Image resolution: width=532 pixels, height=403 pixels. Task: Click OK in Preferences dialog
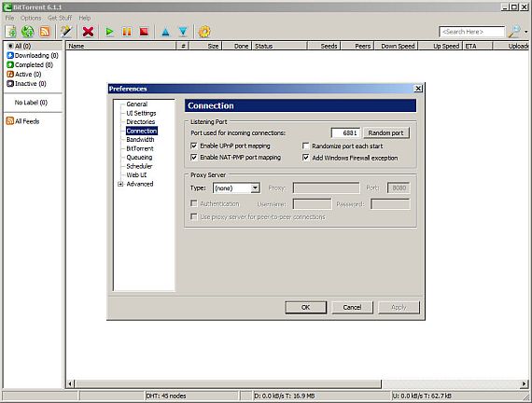[306, 307]
